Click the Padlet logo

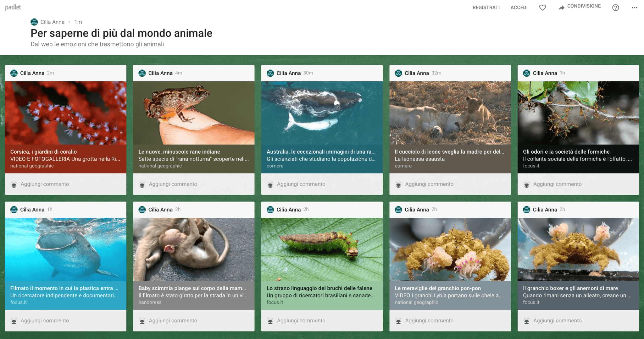coord(13,7)
